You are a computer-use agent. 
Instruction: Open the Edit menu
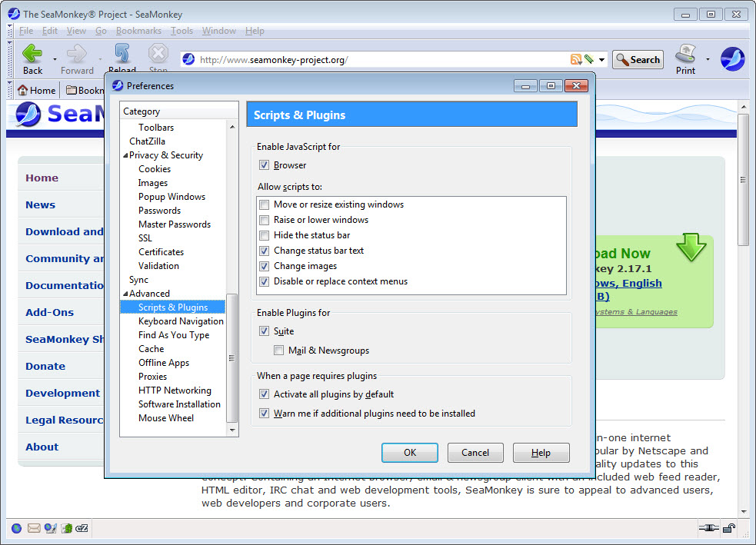click(50, 31)
